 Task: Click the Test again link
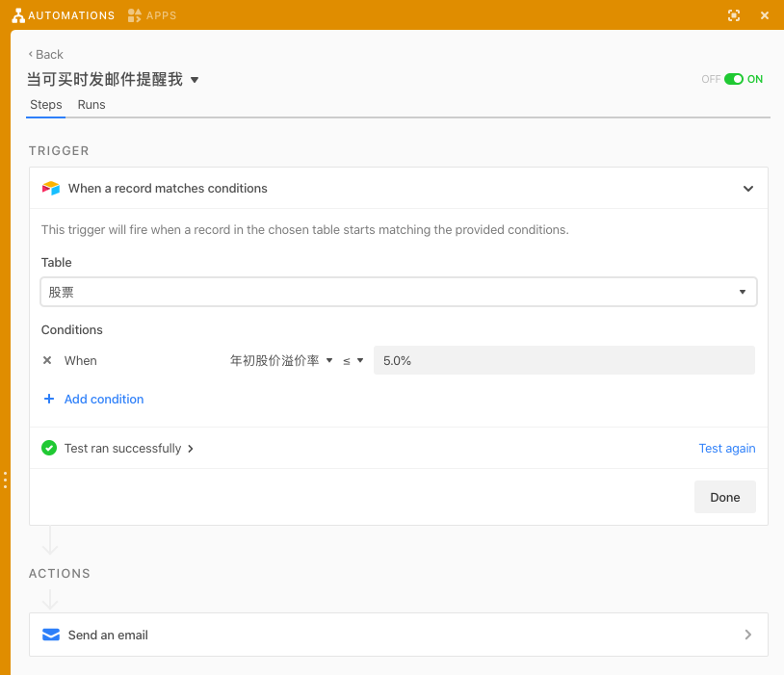click(x=727, y=448)
